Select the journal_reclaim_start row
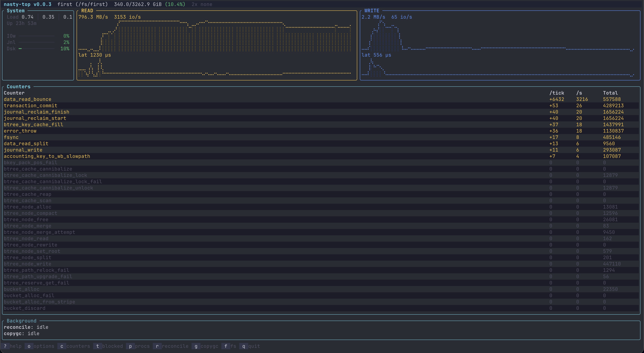The height and width of the screenshot is (353, 644). (321, 118)
